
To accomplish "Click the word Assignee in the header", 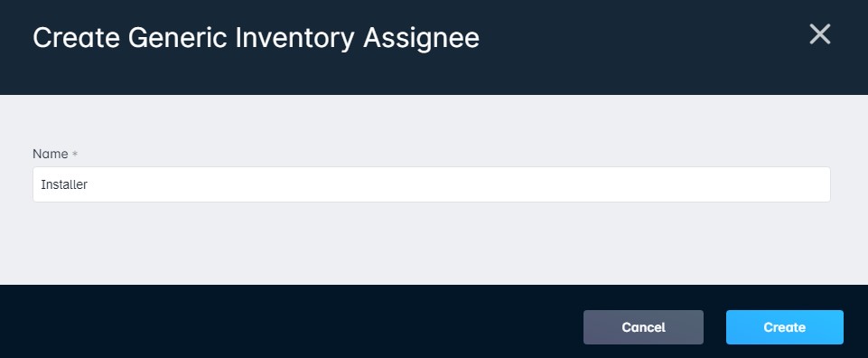I will pos(421,38).
